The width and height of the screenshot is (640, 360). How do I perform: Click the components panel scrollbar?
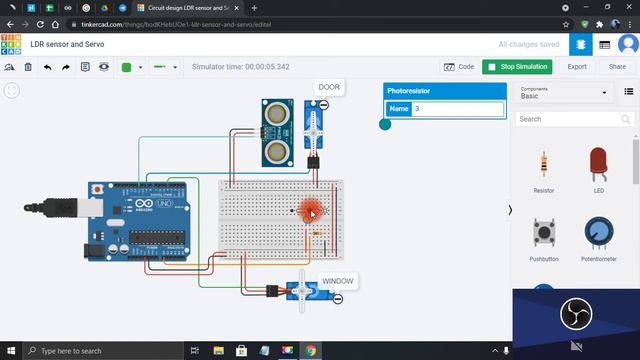(636, 161)
